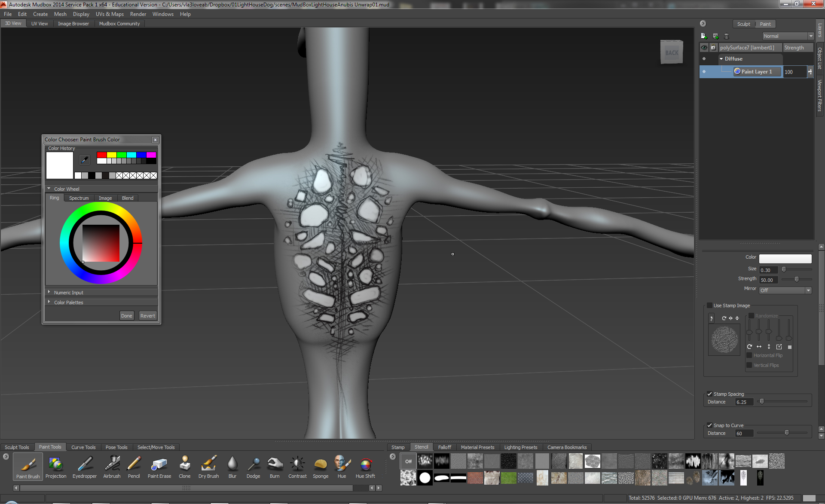Click the eyedropper in Color History
The width and height of the screenshot is (825, 504).
click(85, 160)
